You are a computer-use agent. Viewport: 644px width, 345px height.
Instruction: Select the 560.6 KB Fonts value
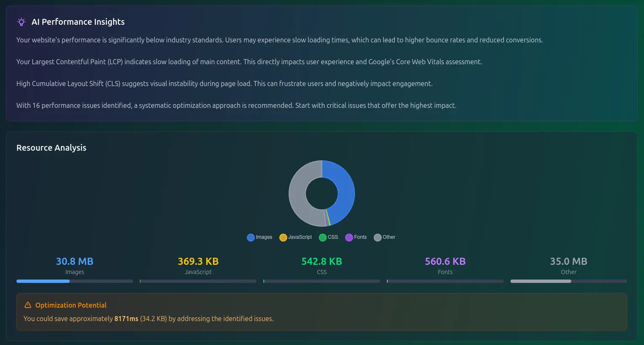coord(445,261)
